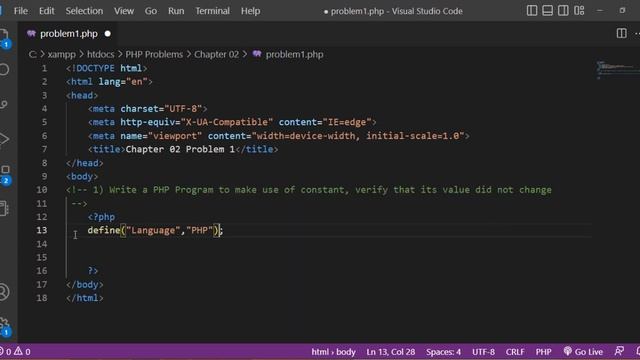The height and width of the screenshot is (360, 640).
Task: Click the Spaces: 4 indentation setting
Action: coord(443,351)
